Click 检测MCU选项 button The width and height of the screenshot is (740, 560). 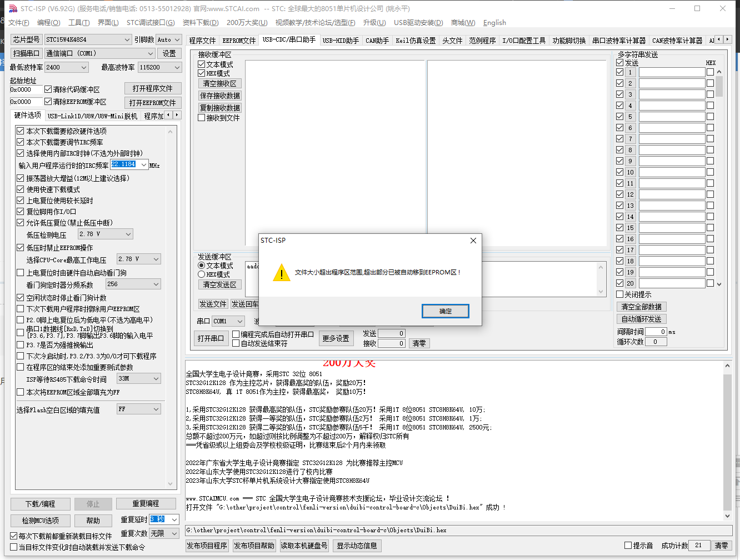click(x=40, y=521)
